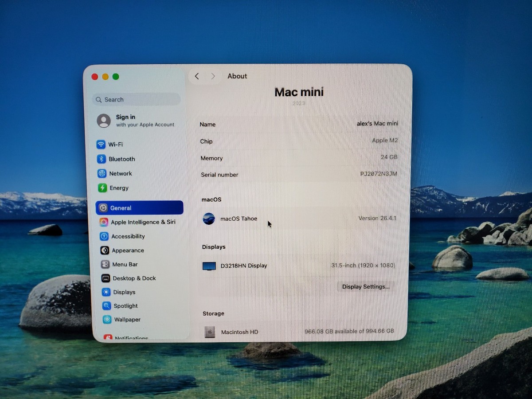Click the 24 GB memory value

tap(389, 157)
